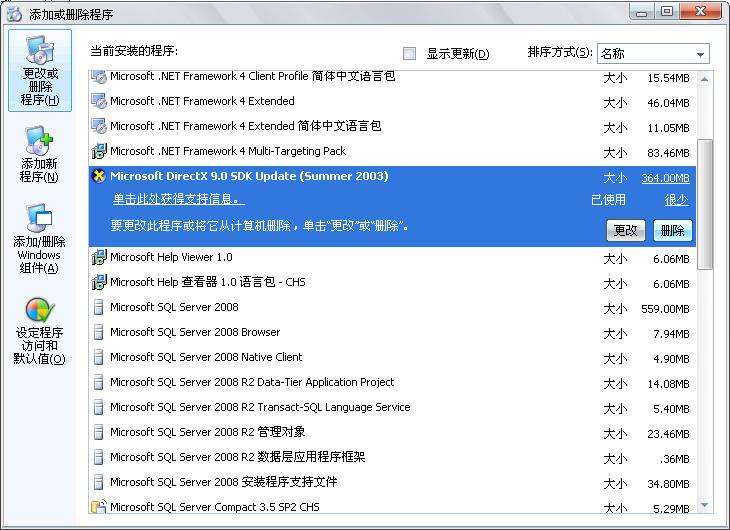Click the scrollbar up arrow
Screen dimensions: 730x530
click(x=705, y=79)
